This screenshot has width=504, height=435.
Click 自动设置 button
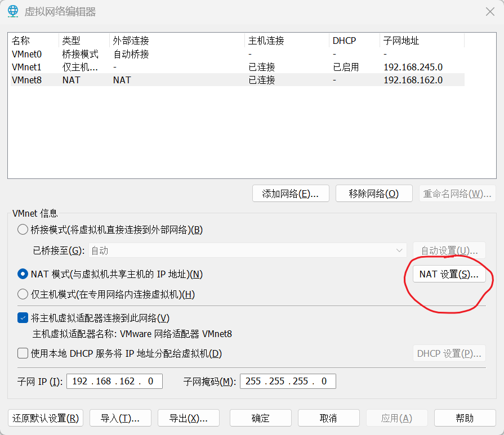coord(449,250)
